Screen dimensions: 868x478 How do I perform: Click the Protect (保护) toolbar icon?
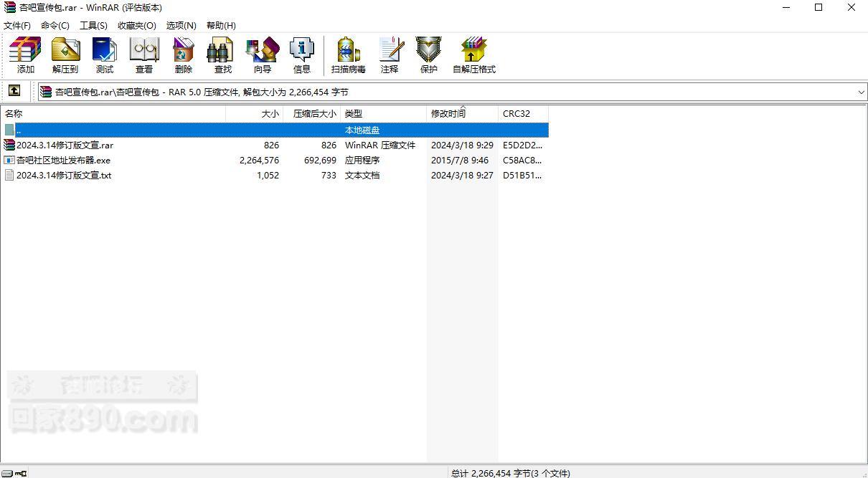click(x=429, y=56)
